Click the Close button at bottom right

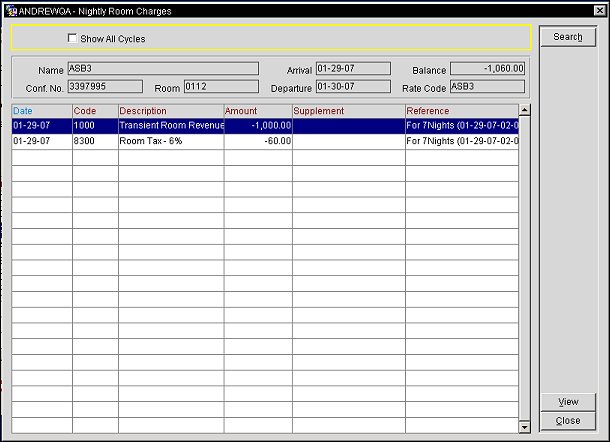point(567,421)
